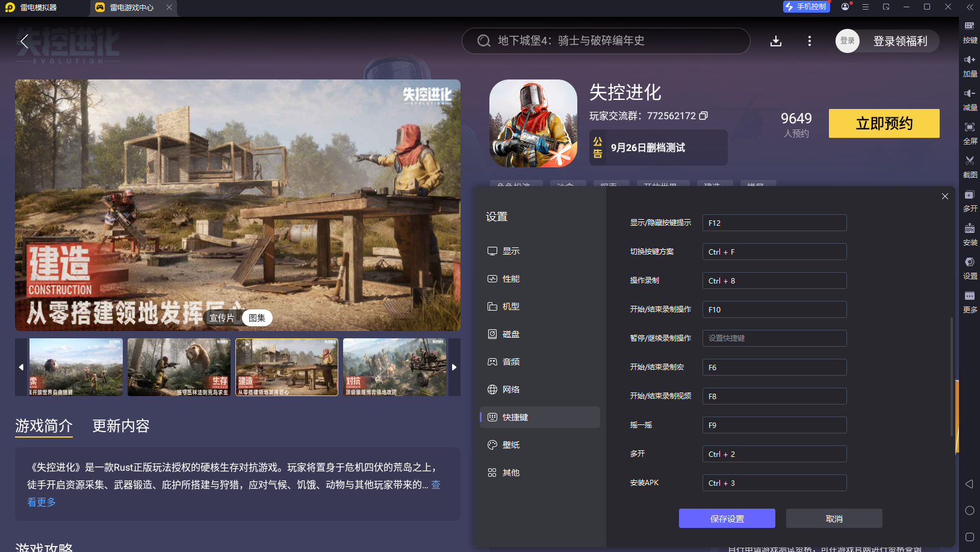This screenshot has height=552, width=980.
Task: Save settings with 保存设置 button
Action: pos(727,518)
